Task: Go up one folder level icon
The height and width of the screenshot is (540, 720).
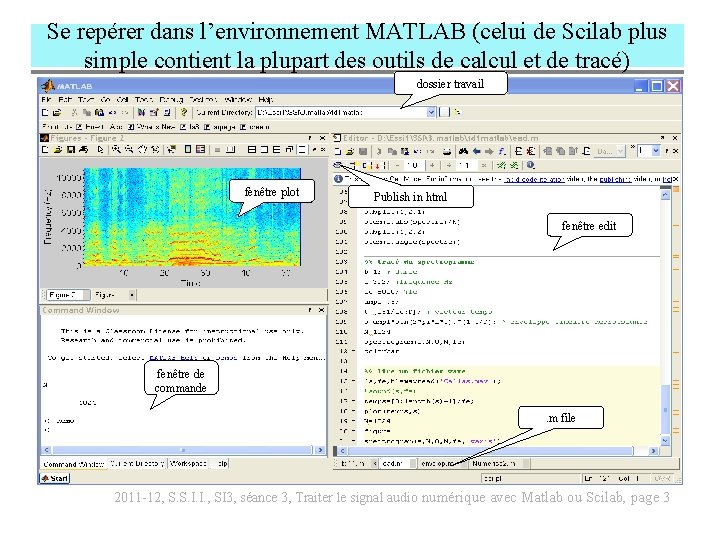Action: [x=457, y=112]
